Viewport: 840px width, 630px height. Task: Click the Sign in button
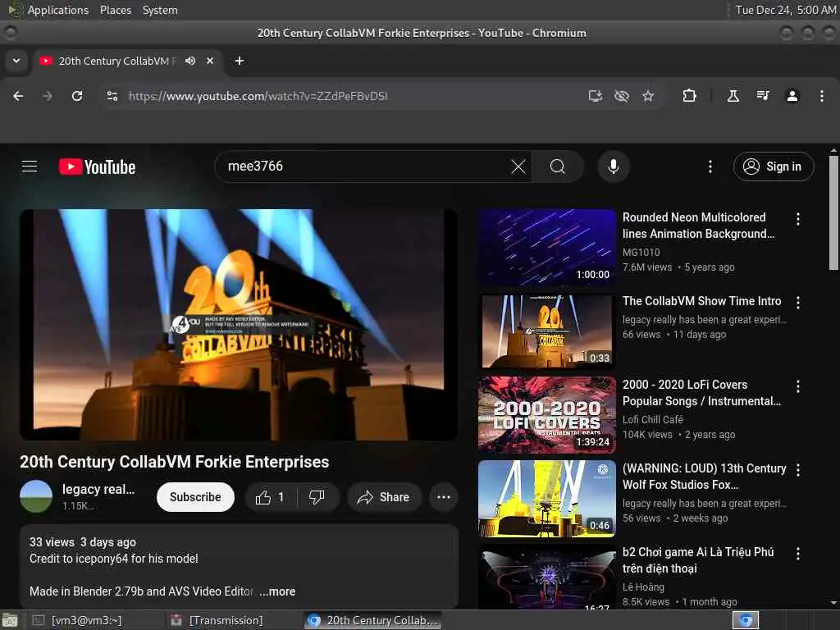[x=774, y=167]
